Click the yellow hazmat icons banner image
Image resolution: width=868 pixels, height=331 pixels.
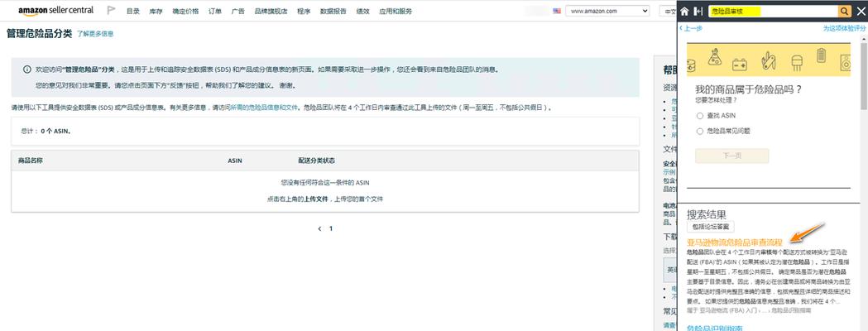click(769, 60)
